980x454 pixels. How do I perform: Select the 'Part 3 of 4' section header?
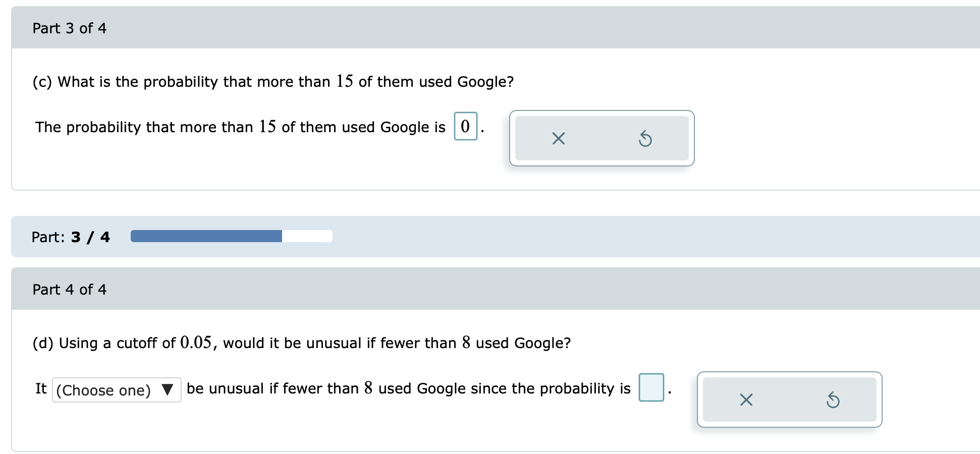click(70, 28)
